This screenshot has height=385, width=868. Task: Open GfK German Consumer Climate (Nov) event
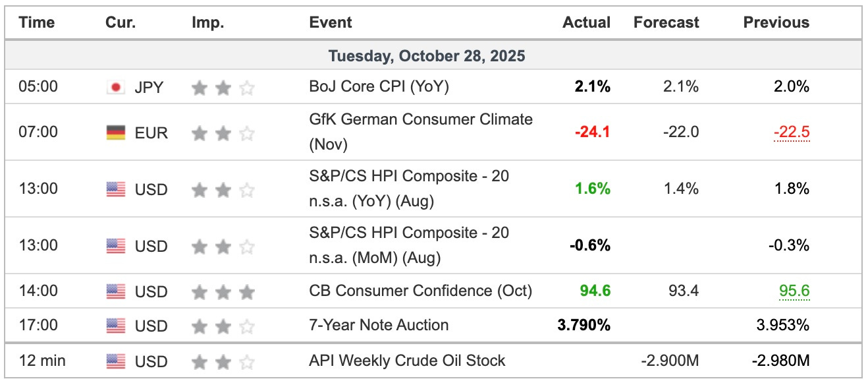point(421,132)
